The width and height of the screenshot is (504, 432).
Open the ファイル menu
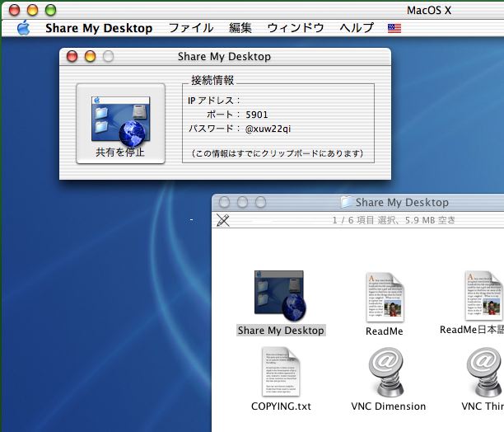[191, 28]
